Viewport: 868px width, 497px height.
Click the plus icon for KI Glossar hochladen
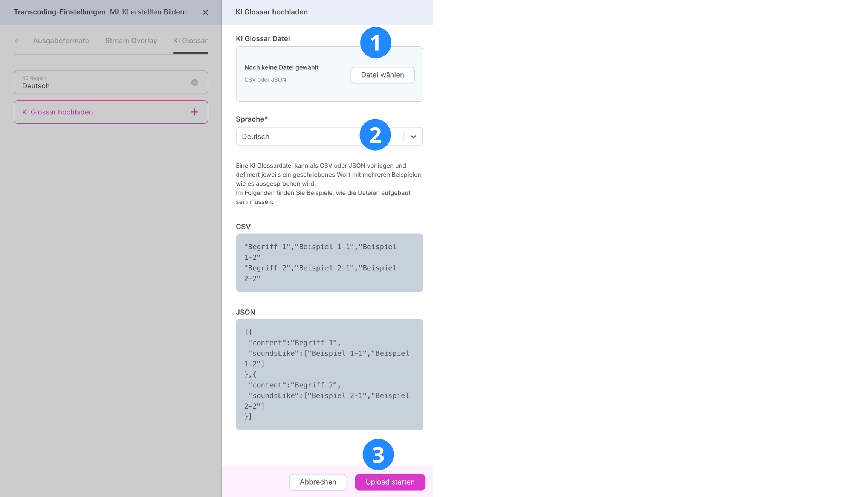pyautogui.click(x=194, y=112)
